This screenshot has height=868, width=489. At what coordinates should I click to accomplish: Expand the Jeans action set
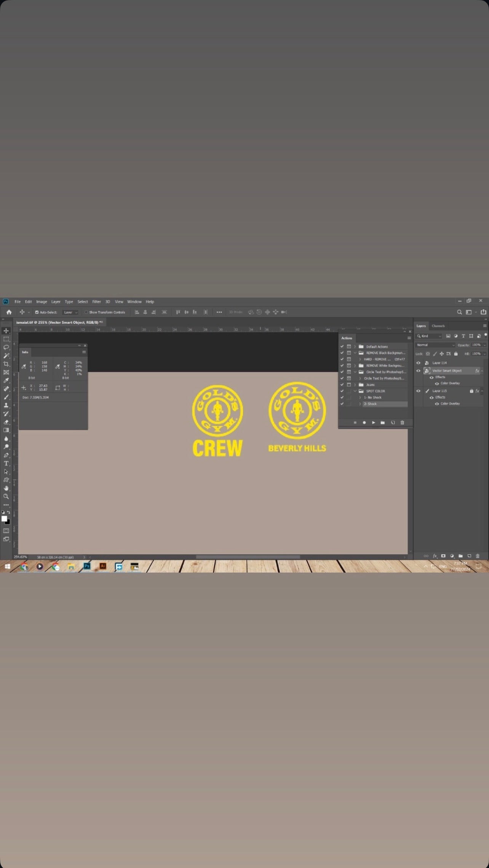coord(355,385)
